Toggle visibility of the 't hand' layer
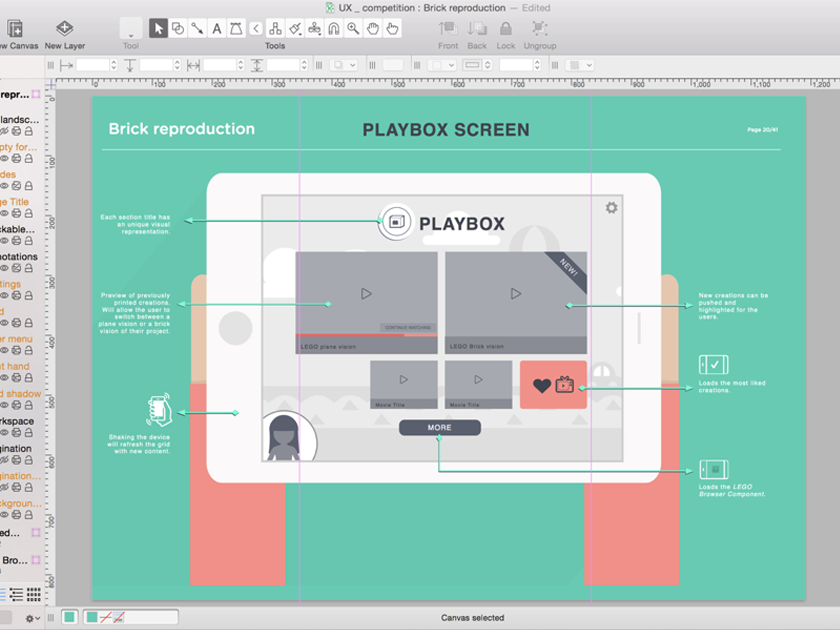 coord(4,378)
